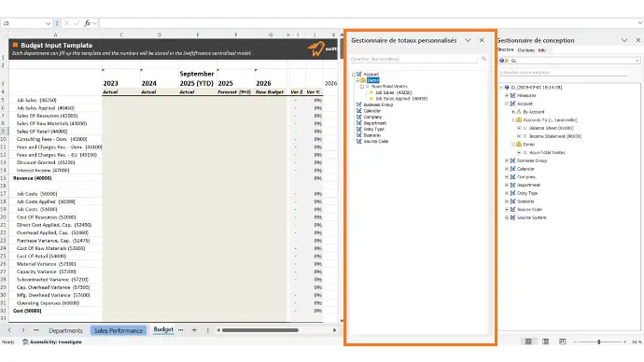Select Job Sales Applied (40450) in totaux personnalisés tree
Viewport: 644px width, 362px height.
(401, 99)
